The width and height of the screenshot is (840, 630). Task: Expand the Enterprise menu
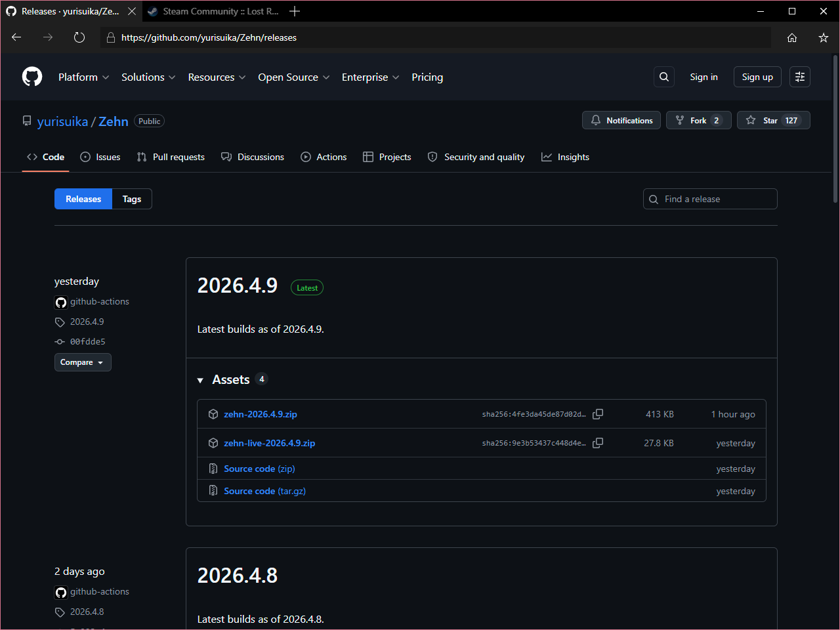pos(370,77)
